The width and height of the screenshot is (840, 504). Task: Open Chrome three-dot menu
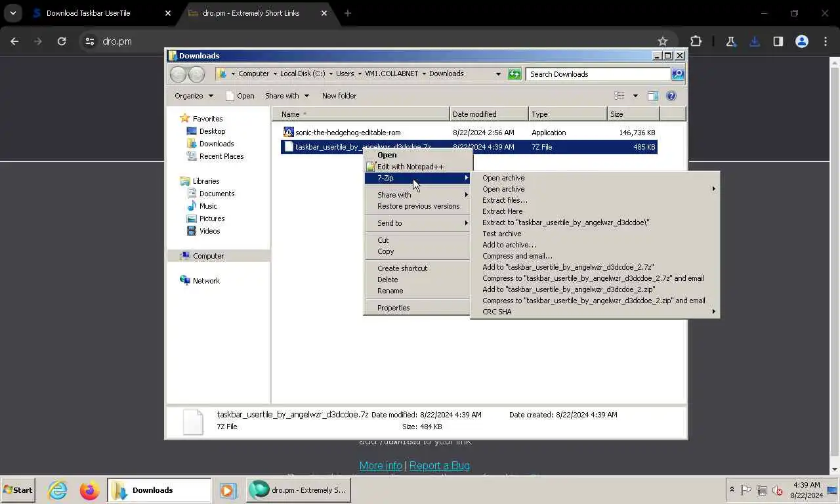point(825,41)
